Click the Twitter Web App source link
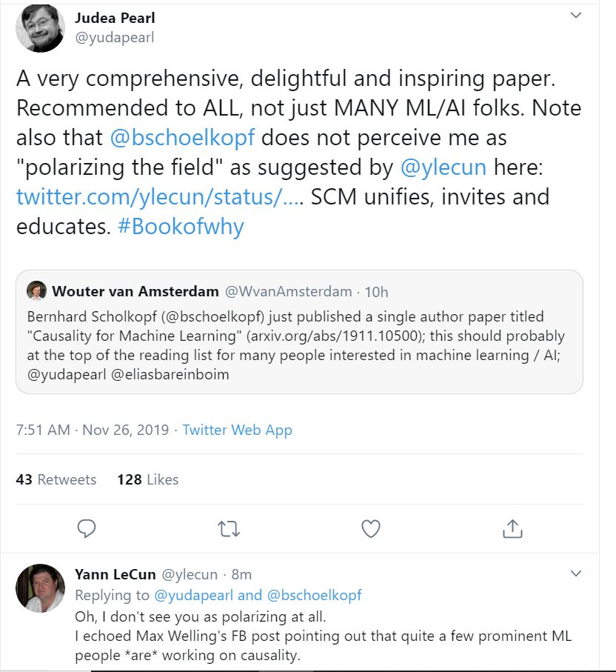616x672 pixels. point(237,430)
